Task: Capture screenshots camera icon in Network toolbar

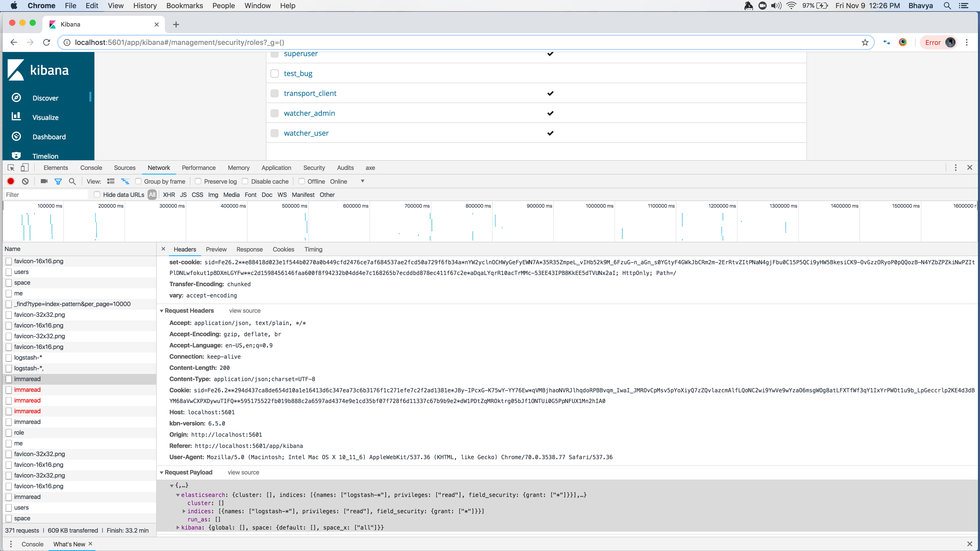Action: pyautogui.click(x=44, y=181)
